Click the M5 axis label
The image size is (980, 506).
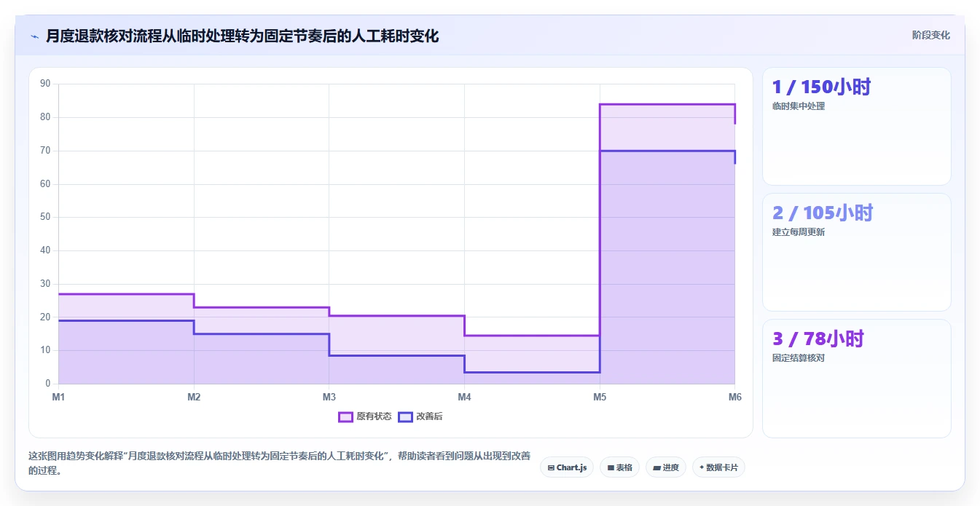(x=600, y=397)
